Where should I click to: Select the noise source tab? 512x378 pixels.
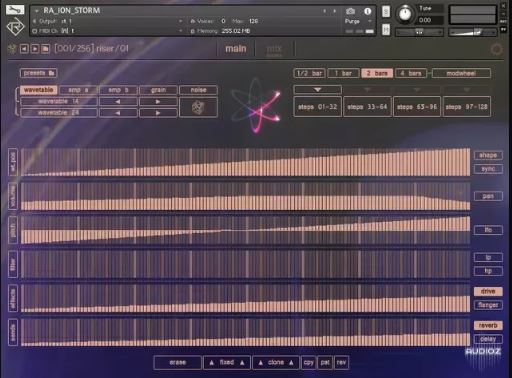tap(198, 90)
